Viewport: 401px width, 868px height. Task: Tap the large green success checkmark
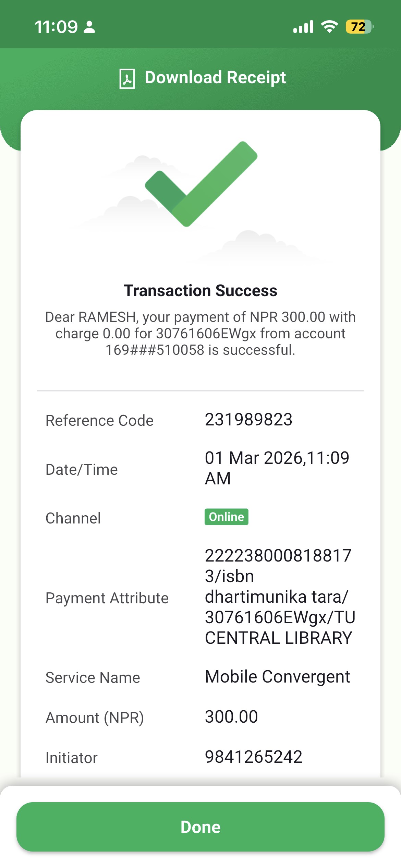pyautogui.click(x=201, y=184)
